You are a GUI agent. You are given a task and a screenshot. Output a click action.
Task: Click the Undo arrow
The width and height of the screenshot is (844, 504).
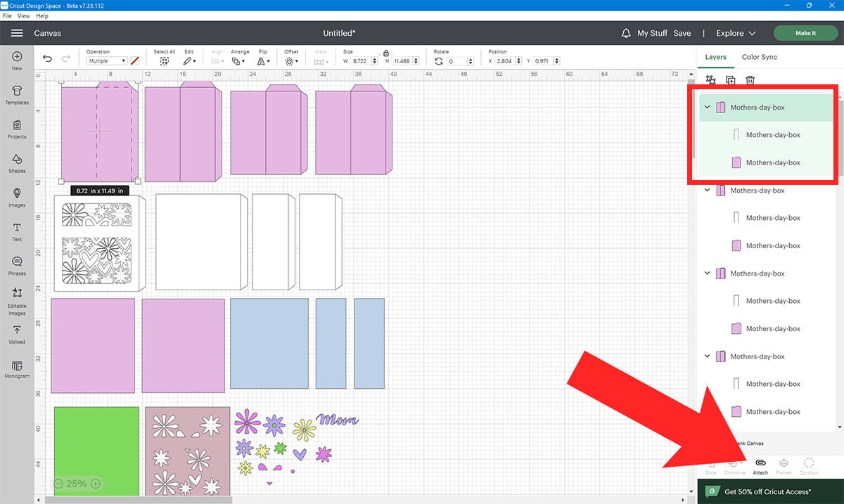coord(47,59)
